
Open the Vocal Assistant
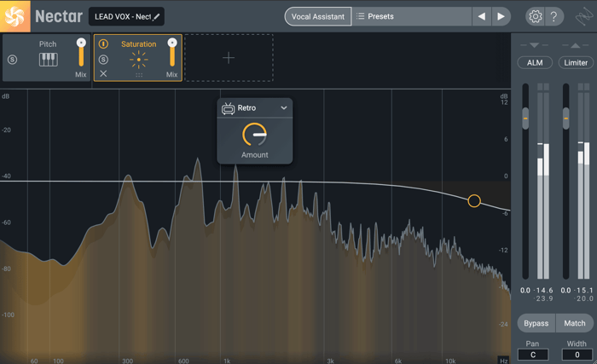(x=318, y=17)
